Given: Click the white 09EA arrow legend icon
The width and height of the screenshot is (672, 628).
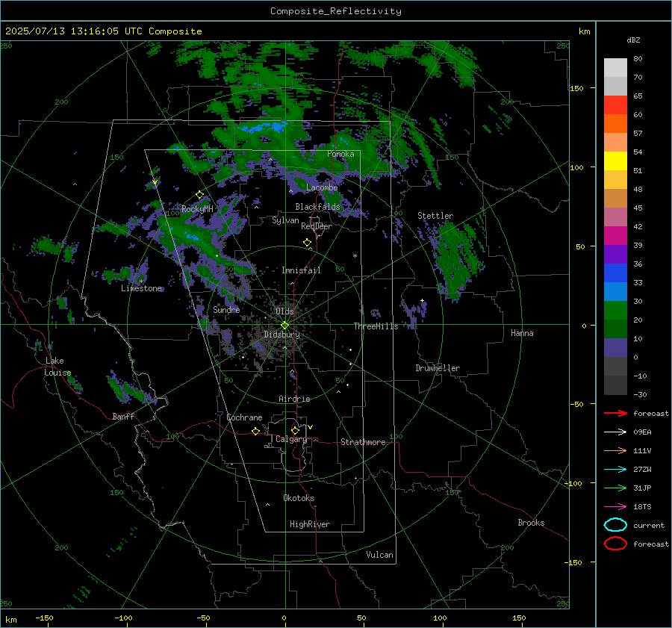Looking at the screenshot, I should pos(615,432).
